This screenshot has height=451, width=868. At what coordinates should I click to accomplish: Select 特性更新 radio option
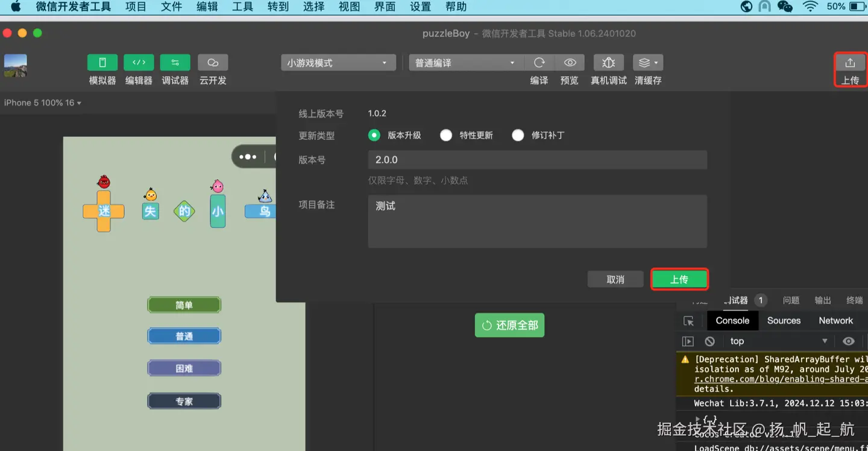pos(446,135)
